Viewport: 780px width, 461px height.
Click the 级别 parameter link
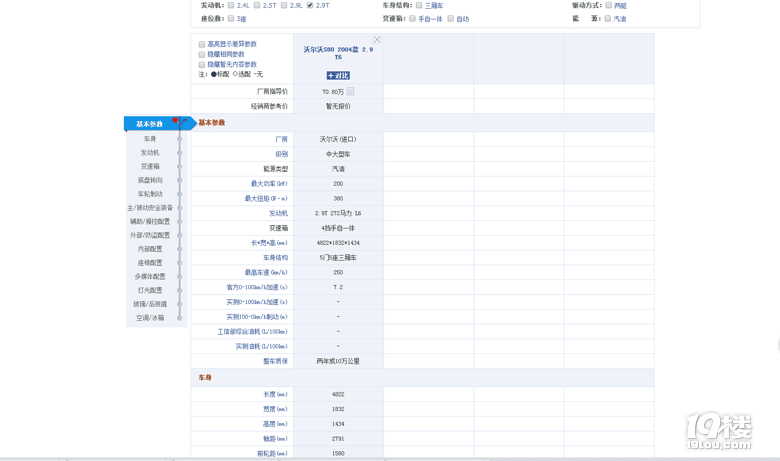click(282, 154)
